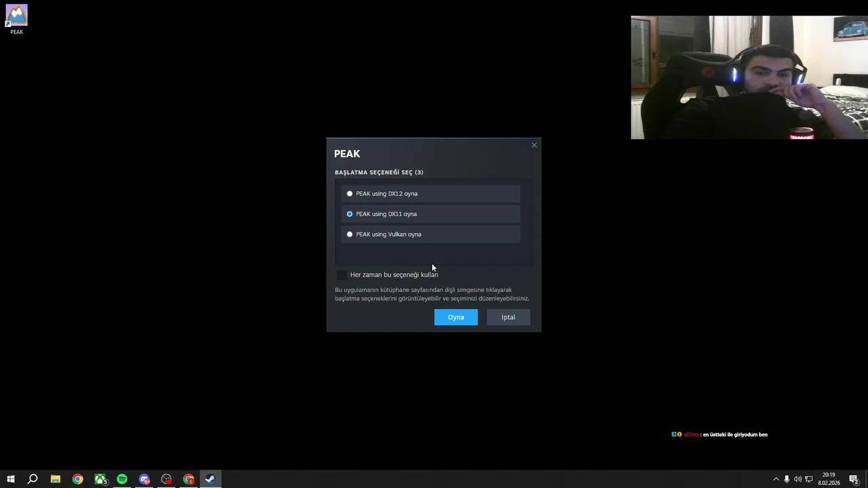The height and width of the screenshot is (488, 868).
Task: Open the Windows Start menu
Action: (10, 479)
